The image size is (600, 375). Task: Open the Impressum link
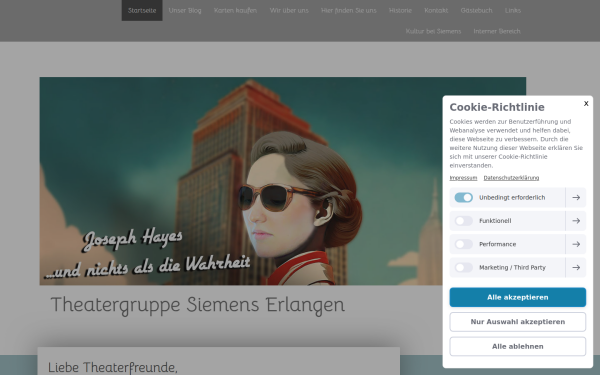[x=463, y=178]
